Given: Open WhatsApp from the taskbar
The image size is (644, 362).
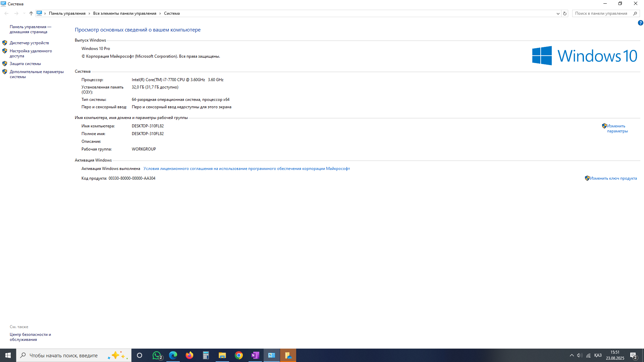Looking at the screenshot, I should pyautogui.click(x=157, y=355).
